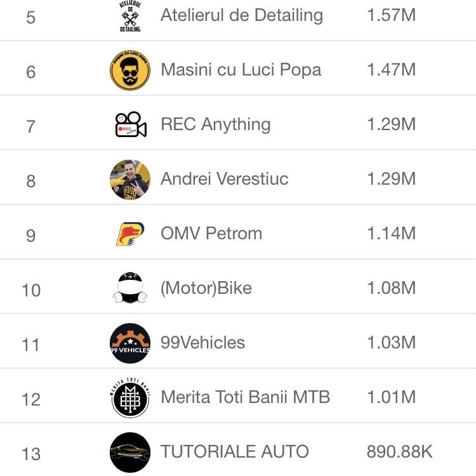
Task: Visit Masini cu Luci Popa channel name
Action: [x=241, y=70]
